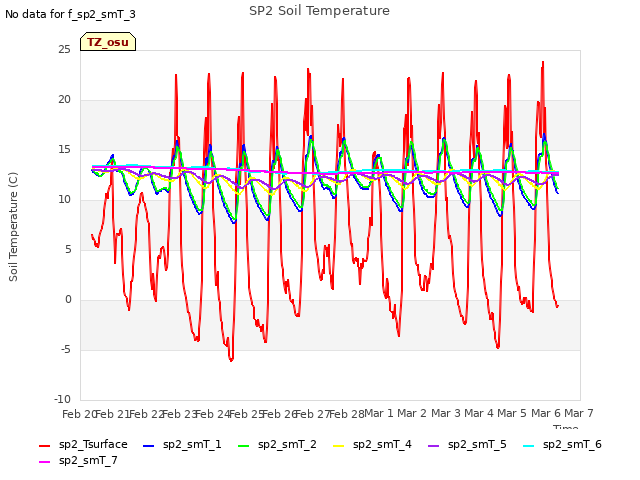
Task: Click the Mar 4 x-axis tick label
Action: [x=479, y=413]
